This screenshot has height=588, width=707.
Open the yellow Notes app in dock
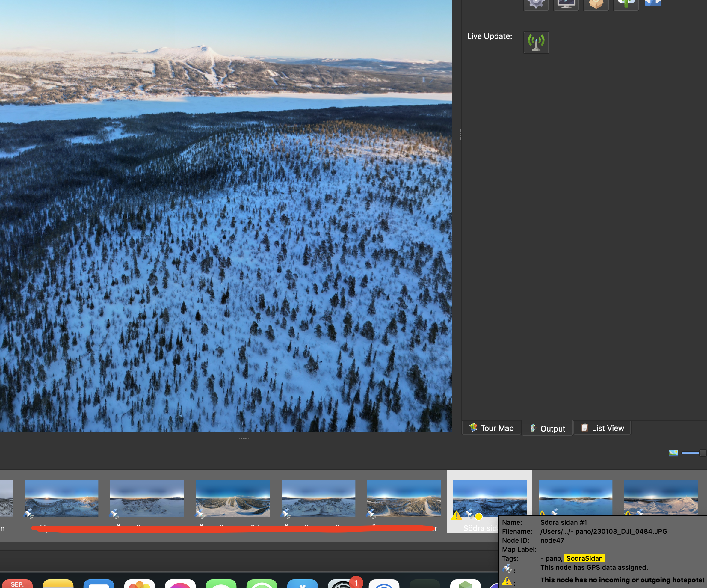[x=58, y=584]
